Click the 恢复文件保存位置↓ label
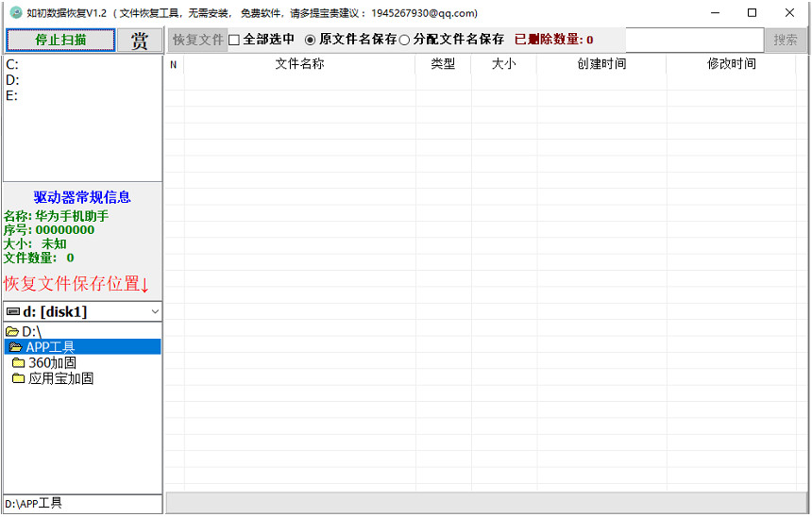 tap(76, 284)
